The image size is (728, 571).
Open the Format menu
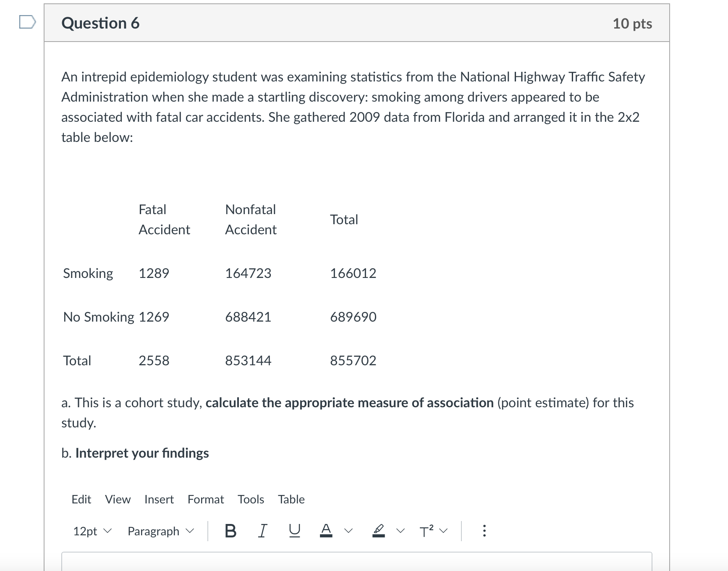[206, 499]
